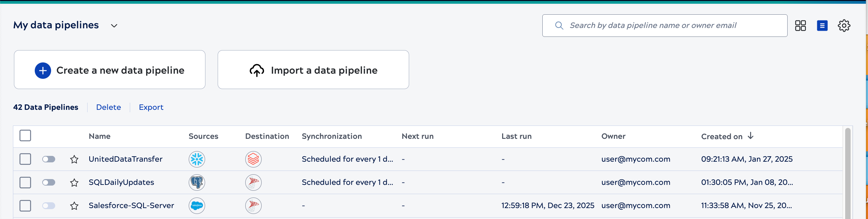
Task: Click owner email in Salesforce-SQL-Server row
Action: tap(636, 205)
